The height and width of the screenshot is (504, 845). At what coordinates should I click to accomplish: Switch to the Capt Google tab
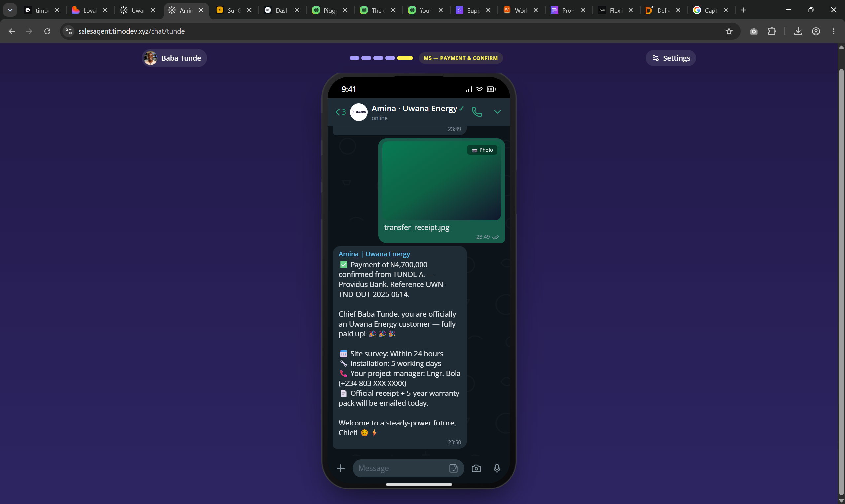[x=710, y=10]
